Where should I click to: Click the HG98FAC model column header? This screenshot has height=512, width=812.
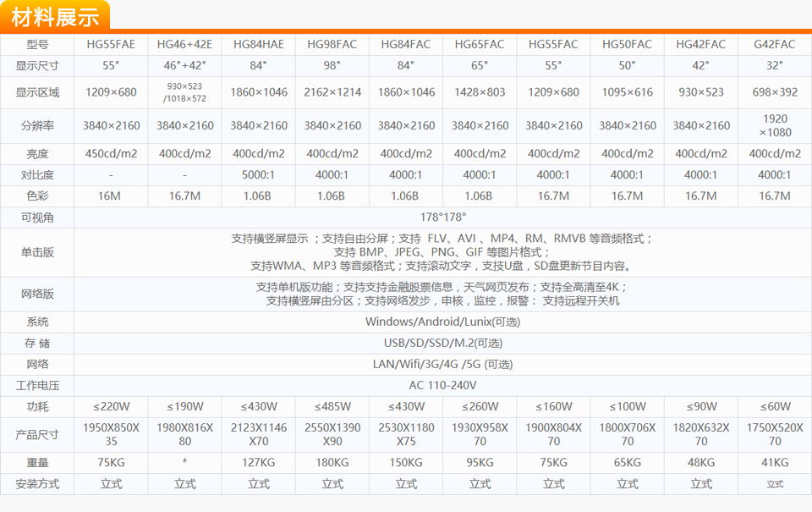(x=332, y=44)
